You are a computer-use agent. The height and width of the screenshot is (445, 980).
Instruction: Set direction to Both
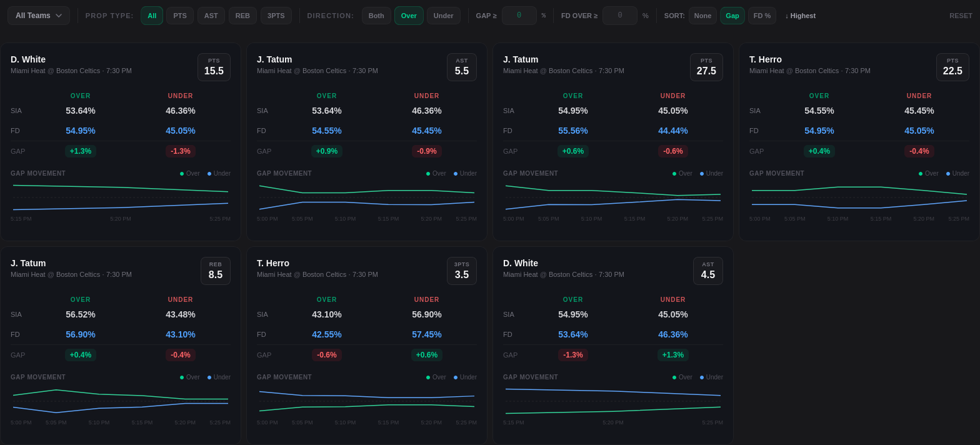pyautogui.click(x=376, y=16)
